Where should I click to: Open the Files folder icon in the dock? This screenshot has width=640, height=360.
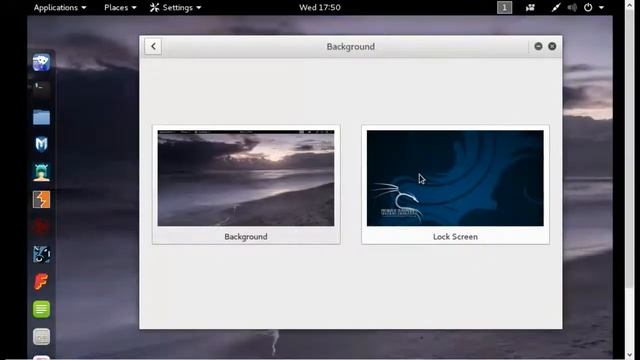41,117
